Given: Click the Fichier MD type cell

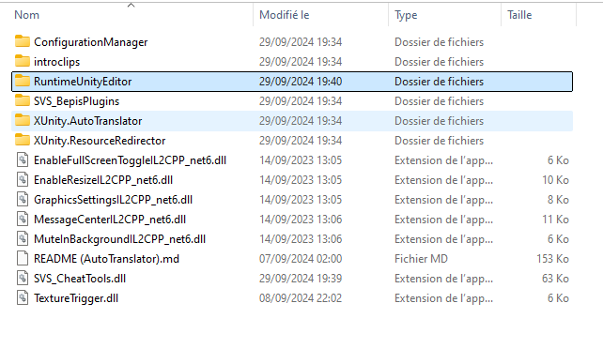Looking at the screenshot, I should pyautogui.click(x=421, y=259).
